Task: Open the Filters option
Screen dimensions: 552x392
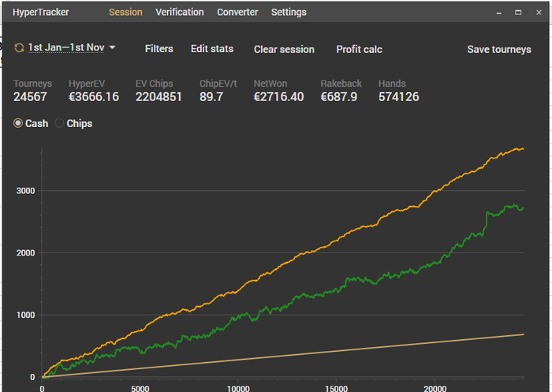Action: click(159, 49)
